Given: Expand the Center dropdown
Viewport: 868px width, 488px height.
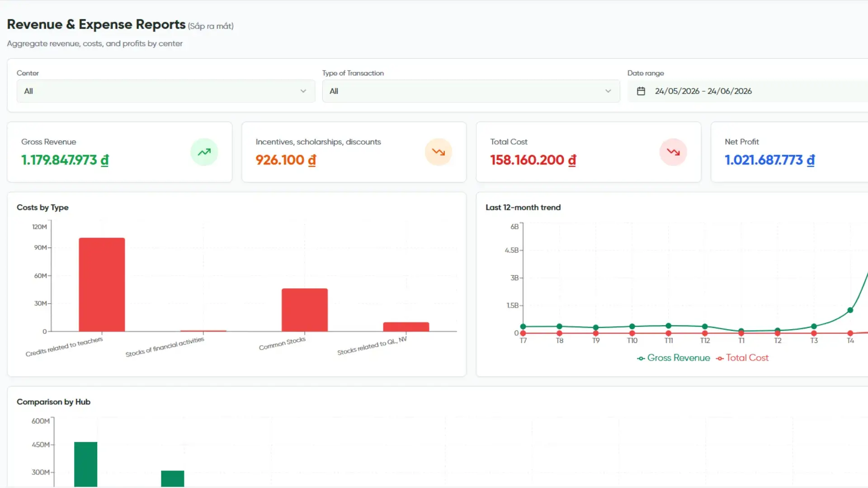Looking at the screenshot, I should (x=165, y=91).
